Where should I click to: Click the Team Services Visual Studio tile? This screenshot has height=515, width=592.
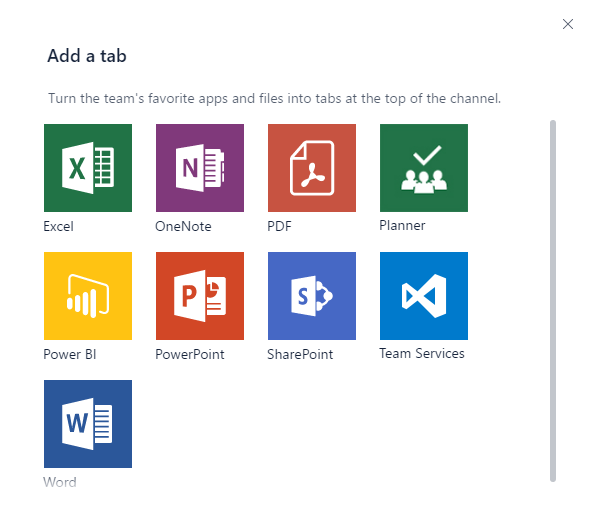pos(424,296)
